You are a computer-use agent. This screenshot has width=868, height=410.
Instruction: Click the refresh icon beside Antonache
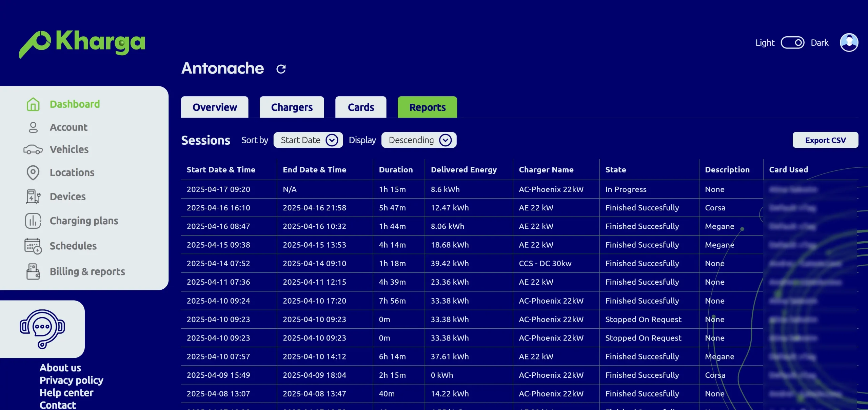pos(281,69)
